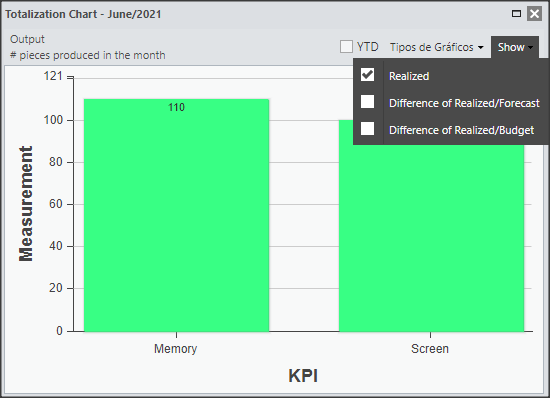Click the Output heading text
The height and width of the screenshot is (398, 550).
27,39
